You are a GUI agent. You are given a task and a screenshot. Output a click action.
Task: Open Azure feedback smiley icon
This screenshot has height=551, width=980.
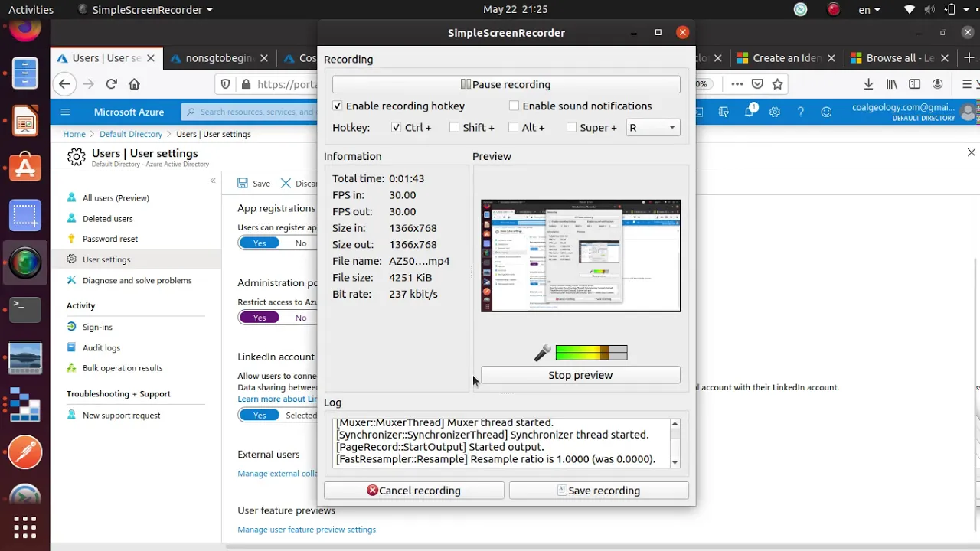(x=826, y=112)
